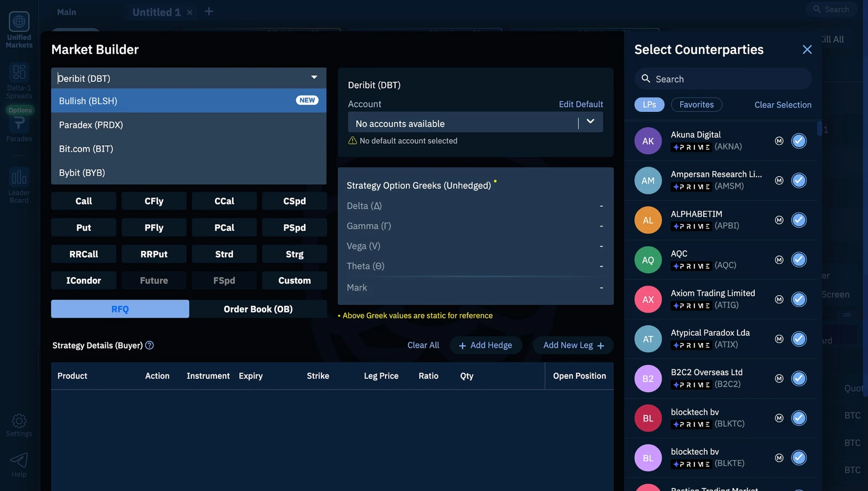
Task: Click top-right global Search box
Action: point(832,9)
